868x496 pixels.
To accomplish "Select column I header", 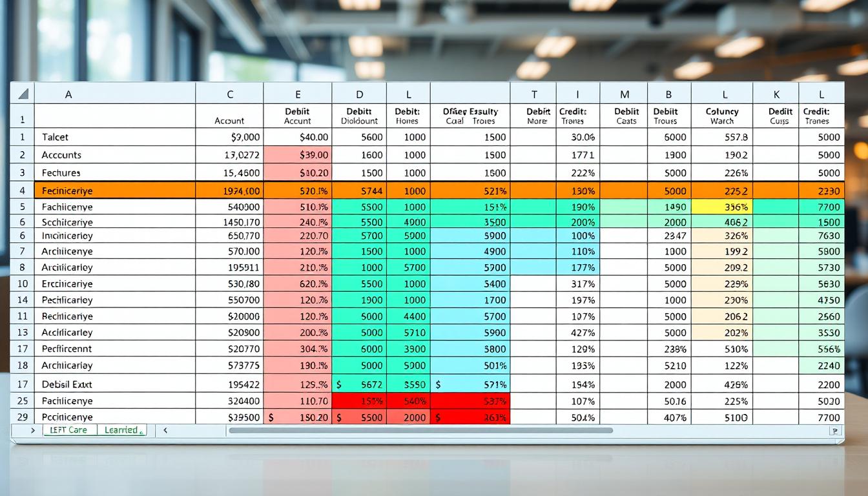I will pyautogui.click(x=578, y=94).
